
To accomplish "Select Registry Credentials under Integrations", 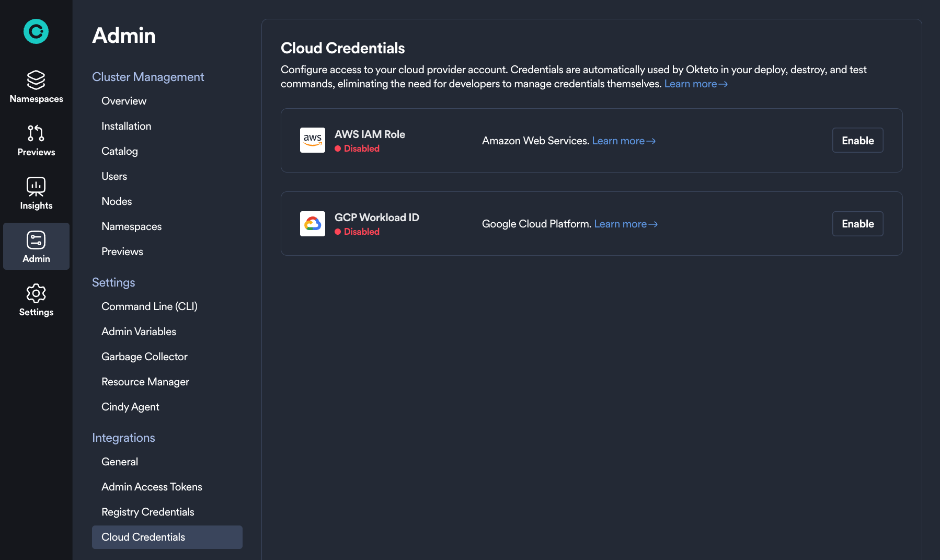I will tap(147, 511).
